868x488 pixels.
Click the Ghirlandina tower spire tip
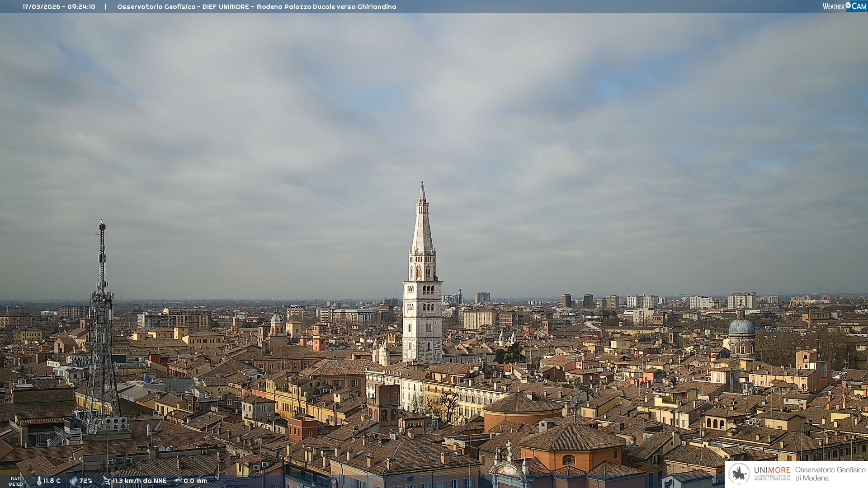[x=422, y=184]
